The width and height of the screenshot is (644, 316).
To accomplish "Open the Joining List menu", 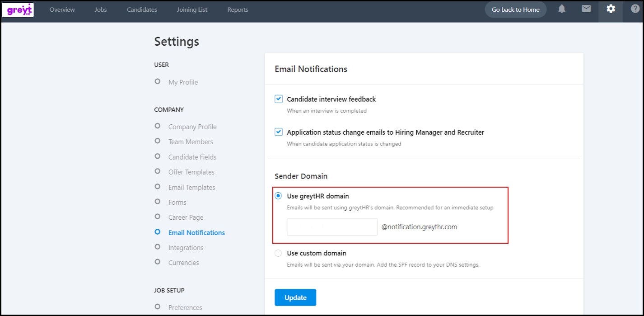I will [x=192, y=9].
